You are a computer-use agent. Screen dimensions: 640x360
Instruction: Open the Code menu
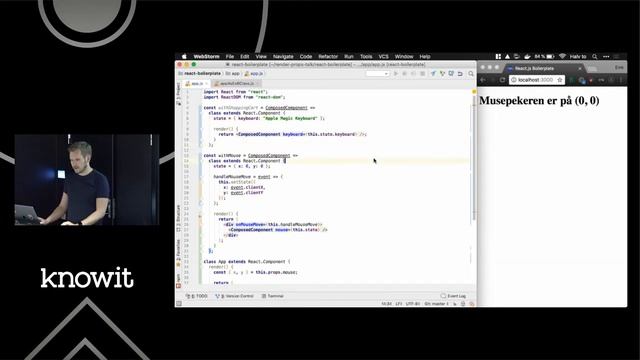[x=306, y=57]
